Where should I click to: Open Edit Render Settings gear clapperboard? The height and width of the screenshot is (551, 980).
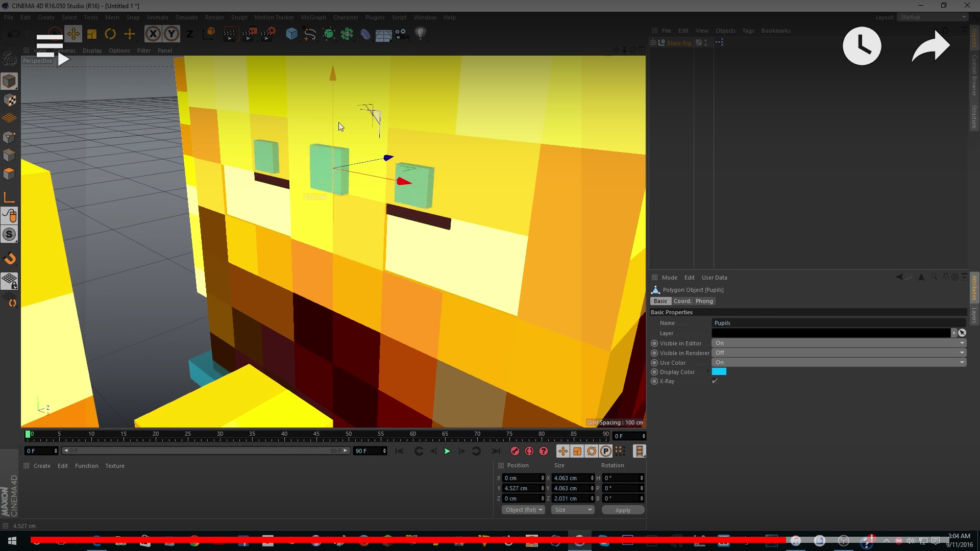[x=268, y=34]
